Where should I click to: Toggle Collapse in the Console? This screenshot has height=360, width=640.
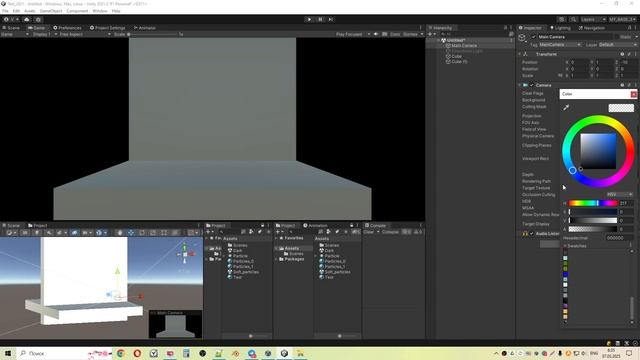tap(391, 232)
